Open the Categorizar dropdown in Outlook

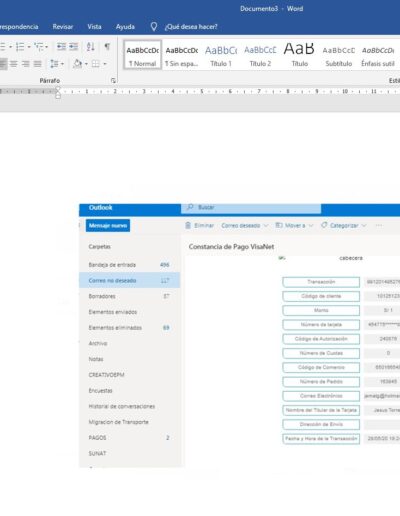[x=344, y=225]
